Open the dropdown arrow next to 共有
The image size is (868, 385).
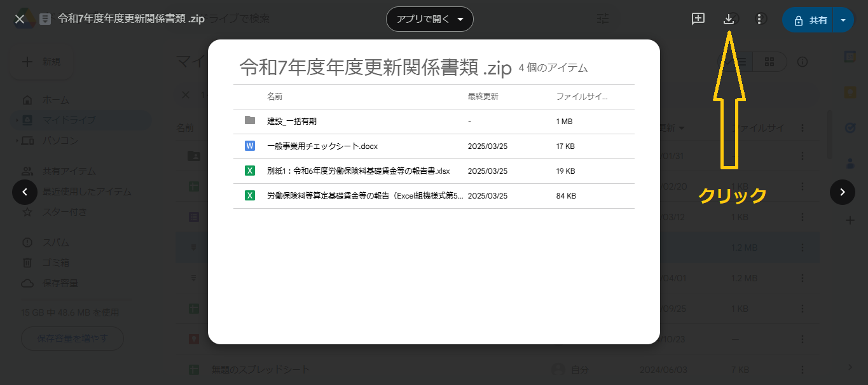843,20
